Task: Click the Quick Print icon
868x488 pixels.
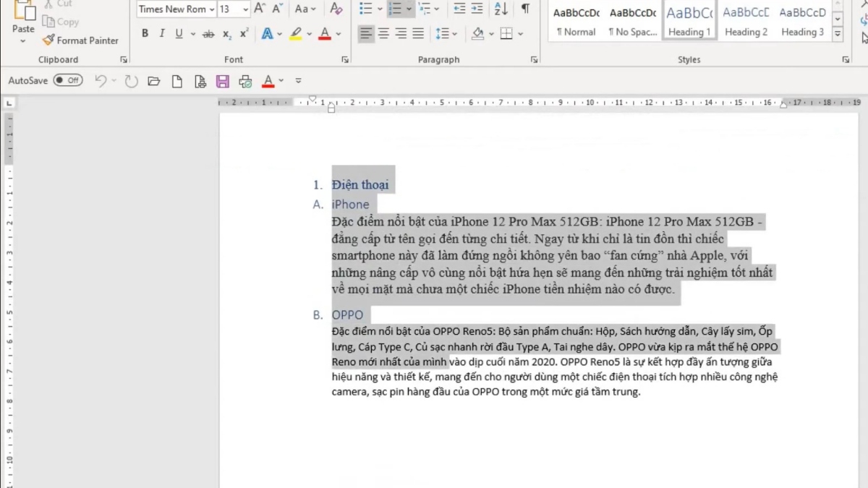Action: (245, 80)
